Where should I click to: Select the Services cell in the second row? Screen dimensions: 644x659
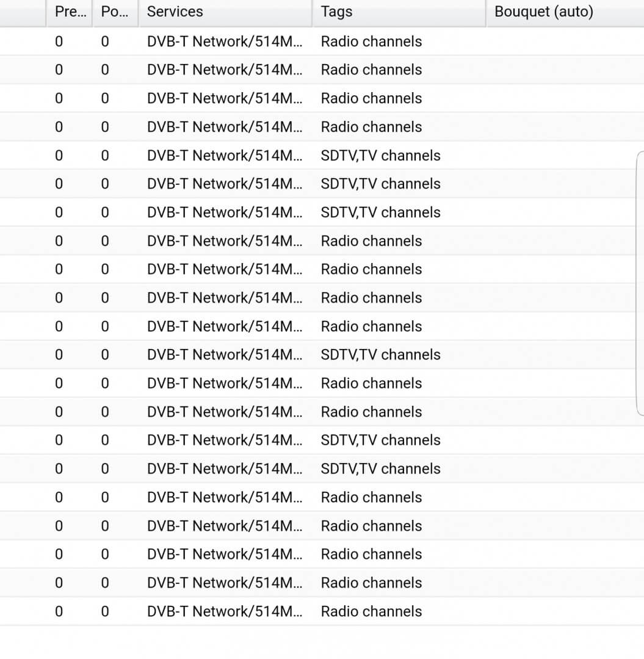(x=224, y=70)
